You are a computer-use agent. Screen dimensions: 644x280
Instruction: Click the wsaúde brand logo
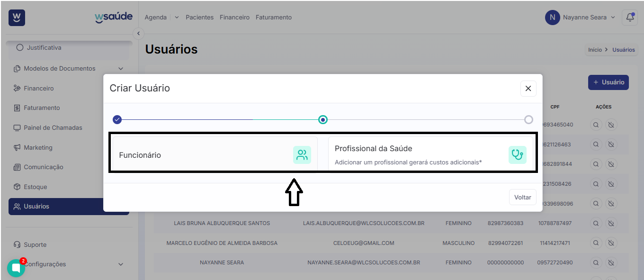coord(114,18)
